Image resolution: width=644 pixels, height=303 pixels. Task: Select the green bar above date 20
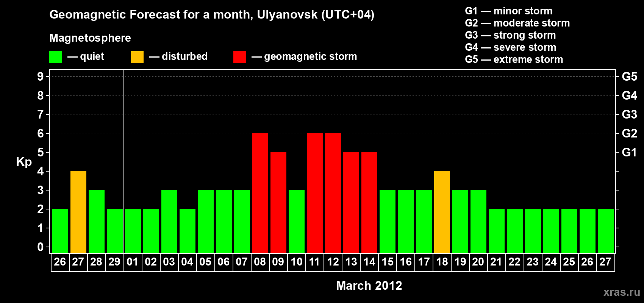point(478,221)
